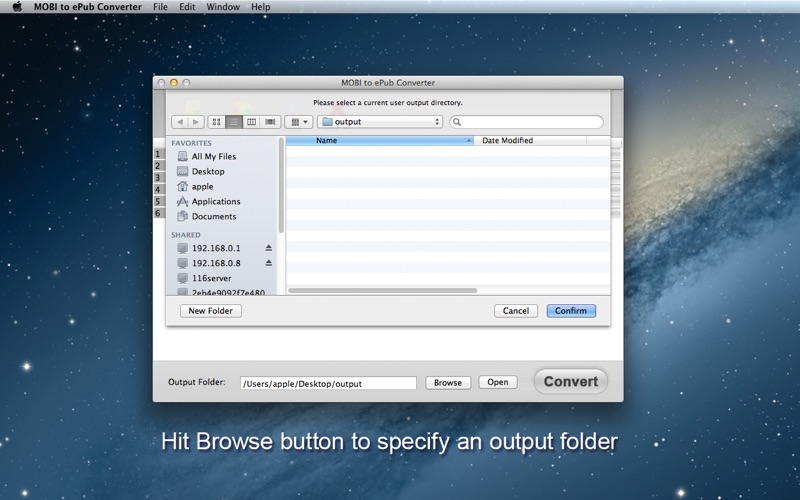Open the Edit menu
Viewport: 800px width, 500px height.
click(187, 7)
